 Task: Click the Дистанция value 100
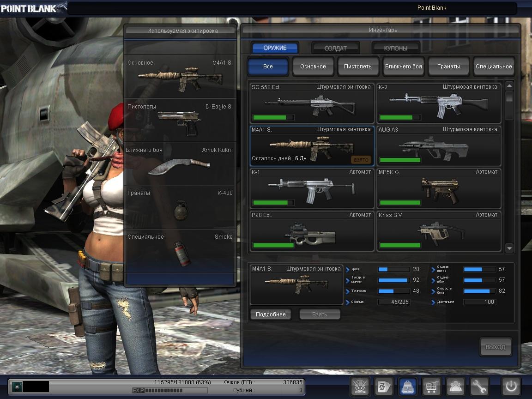[x=489, y=302]
